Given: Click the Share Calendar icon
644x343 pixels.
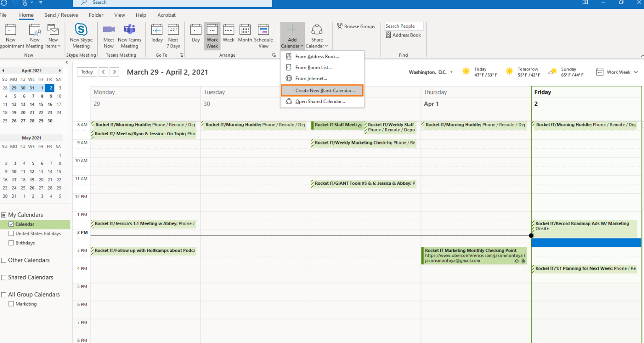Looking at the screenshot, I should tap(317, 36).
